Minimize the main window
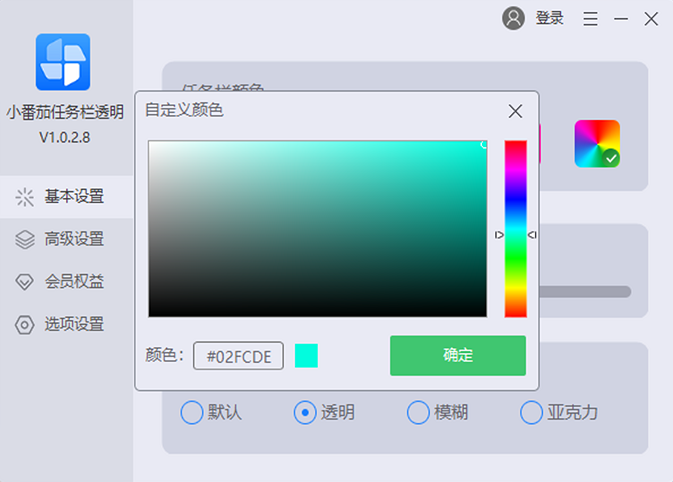The height and width of the screenshot is (482, 673). tap(621, 19)
